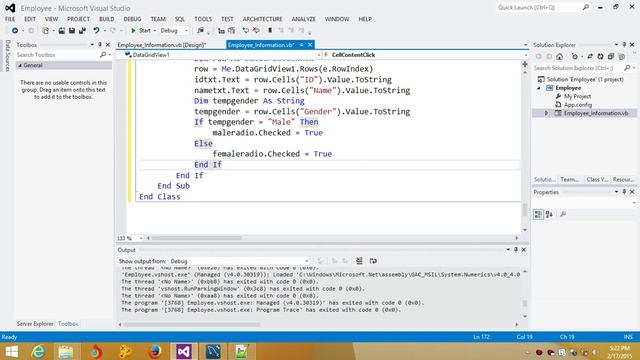Open Internet Explorer from the taskbar
640x360 pixels.
pos(38,351)
